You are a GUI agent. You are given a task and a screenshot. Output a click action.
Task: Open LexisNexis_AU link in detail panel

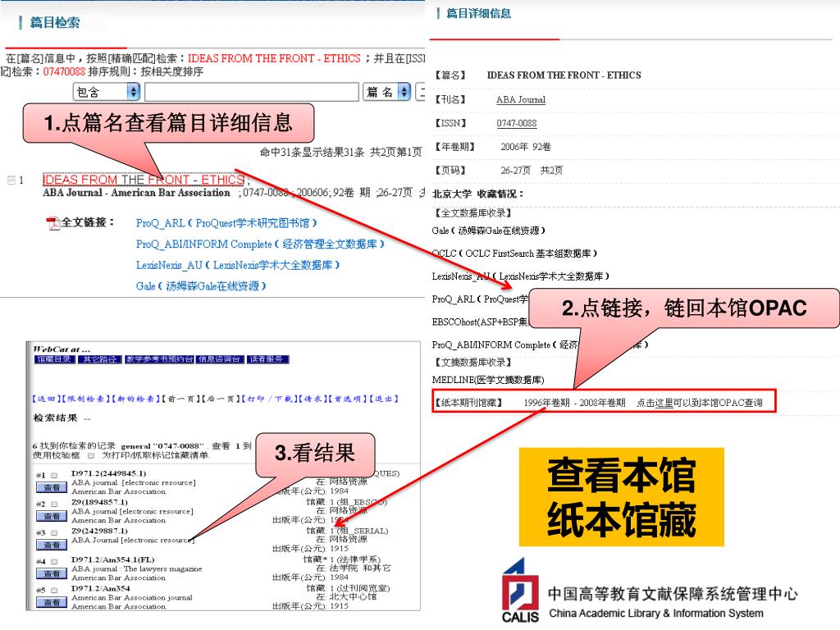point(521,276)
